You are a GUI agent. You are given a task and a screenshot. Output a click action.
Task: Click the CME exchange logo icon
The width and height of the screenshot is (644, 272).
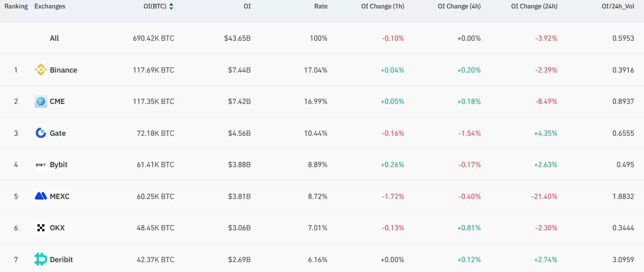point(41,102)
